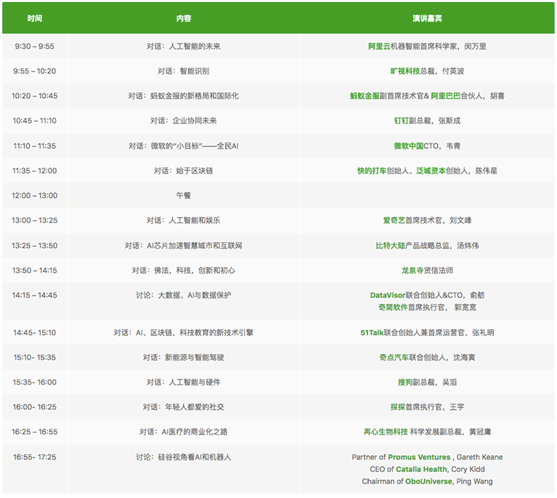
Task: Open the 奇点汽车 link
Action: click(394, 357)
